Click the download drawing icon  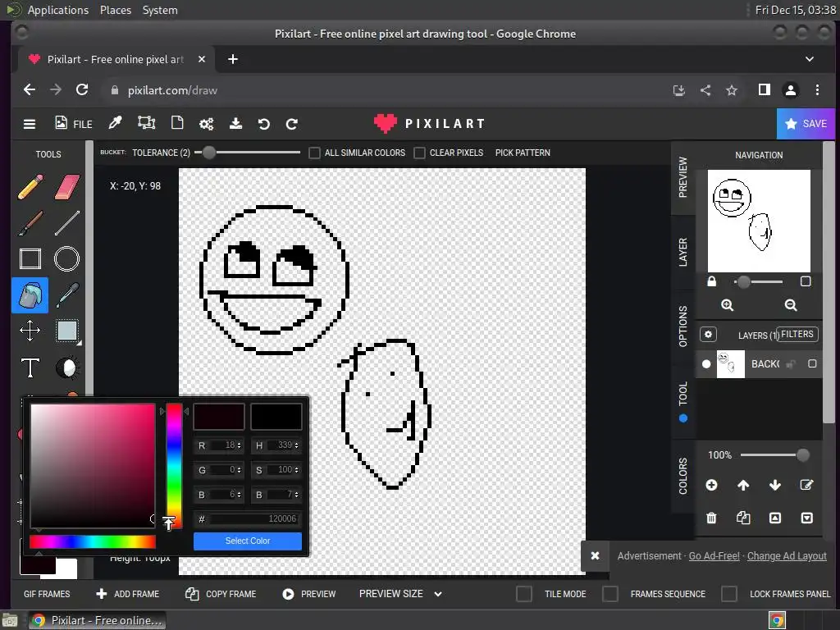235,124
